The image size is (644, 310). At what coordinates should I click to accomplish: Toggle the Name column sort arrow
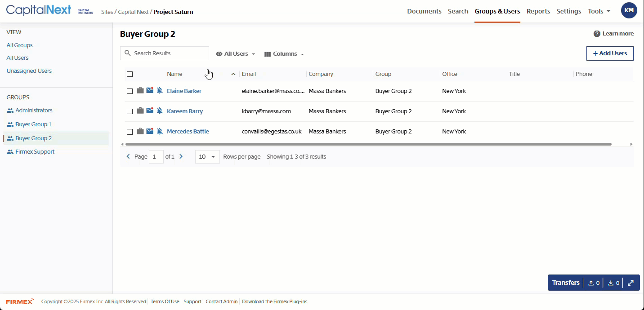233,74
